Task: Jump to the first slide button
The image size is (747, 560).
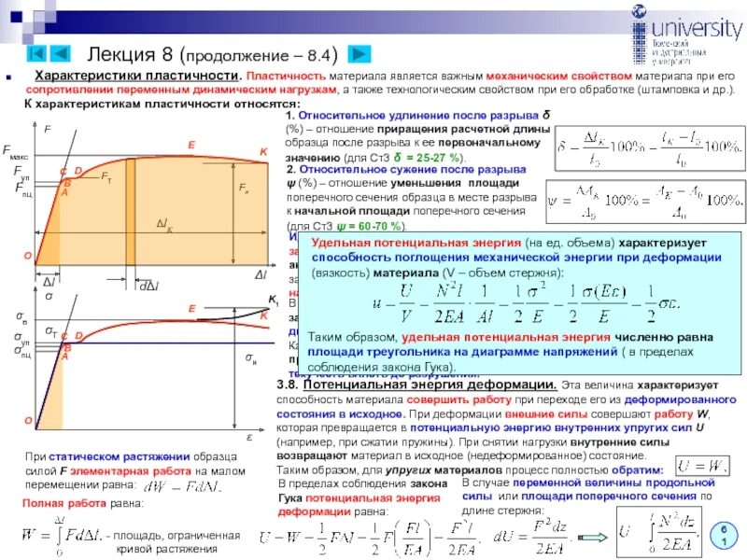Action: (x=36, y=53)
